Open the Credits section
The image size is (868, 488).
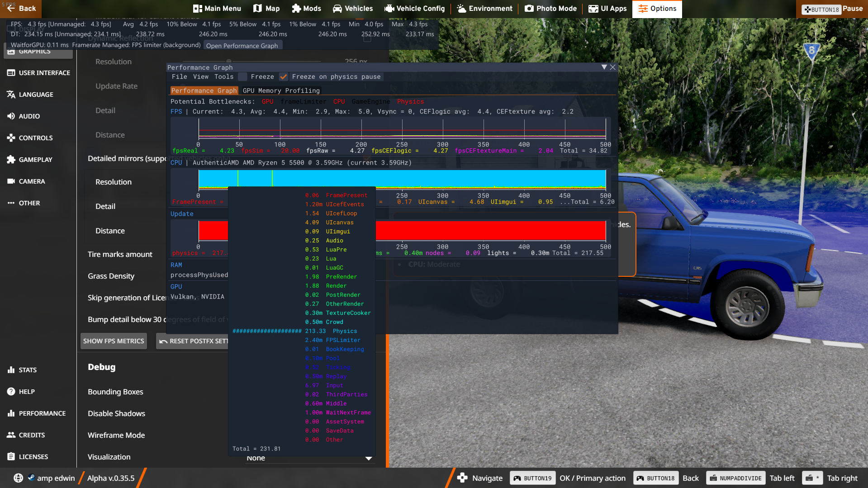pos(38,435)
